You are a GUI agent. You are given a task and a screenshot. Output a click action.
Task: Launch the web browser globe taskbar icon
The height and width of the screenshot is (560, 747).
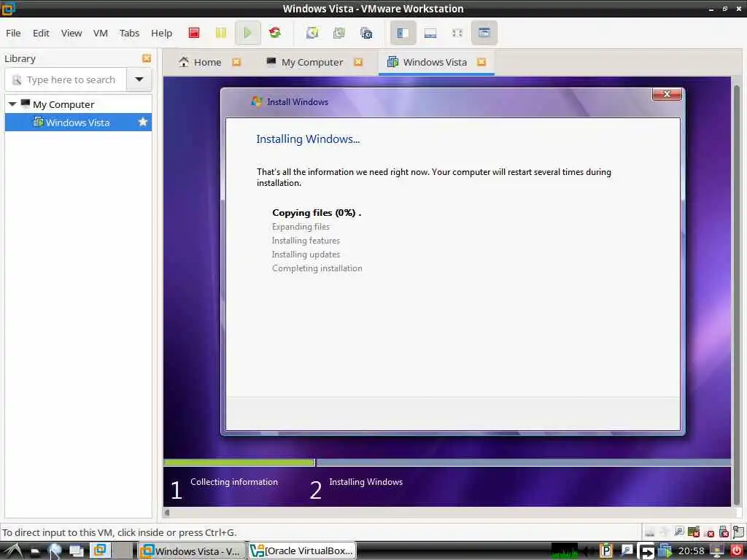(x=55, y=551)
